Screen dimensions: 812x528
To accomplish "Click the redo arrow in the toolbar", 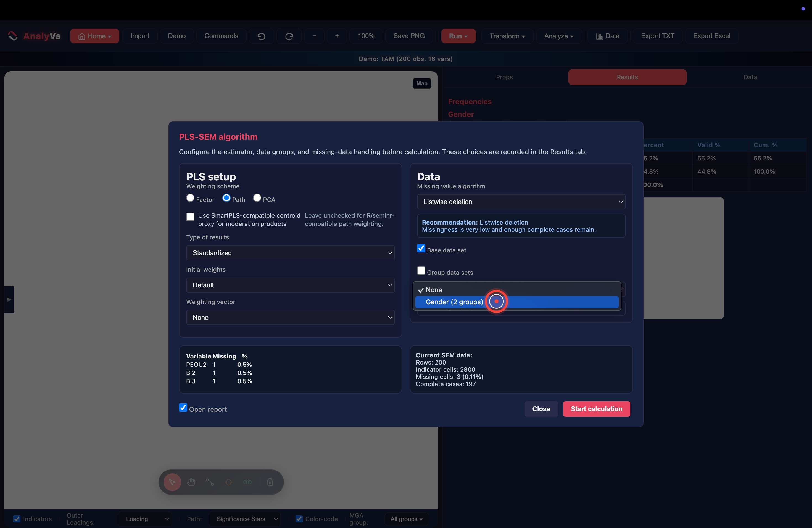I will click(x=289, y=36).
